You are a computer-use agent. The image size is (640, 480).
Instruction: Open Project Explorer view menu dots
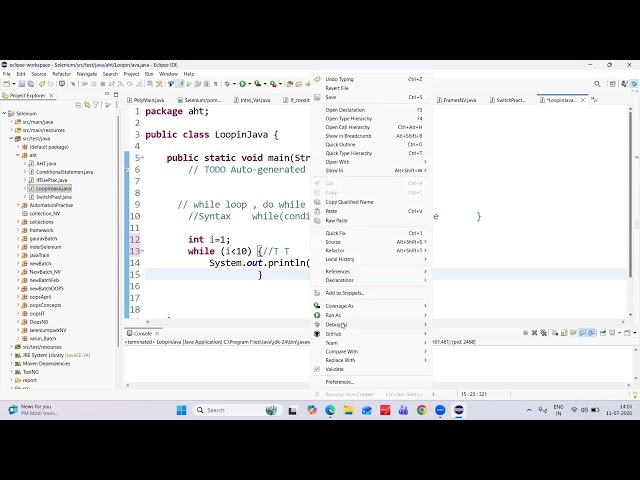point(116,105)
